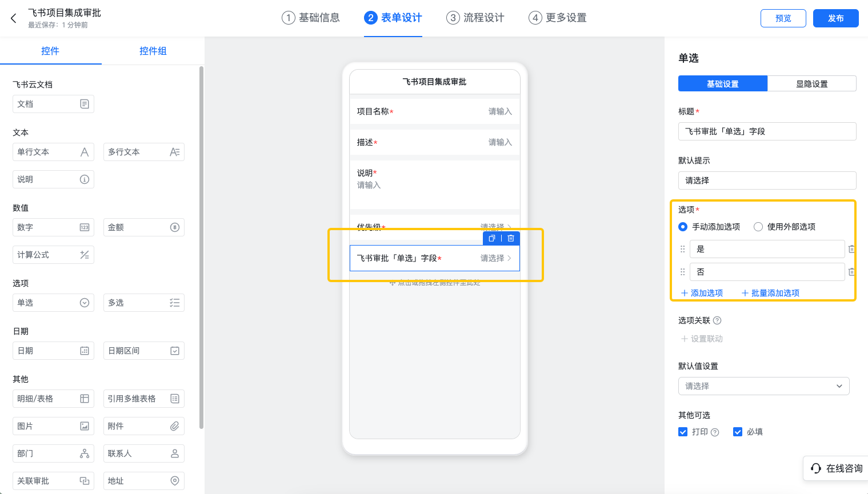
Task: Click the controls panel vertical scrollbar
Action: pyautogui.click(x=201, y=247)
